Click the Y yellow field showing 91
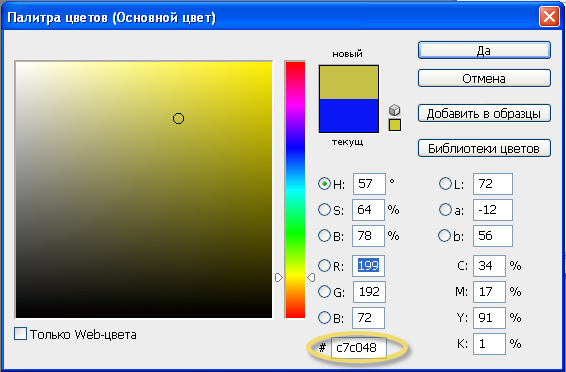Viewport: 566px width, 372px height. [x=489, y=318]
